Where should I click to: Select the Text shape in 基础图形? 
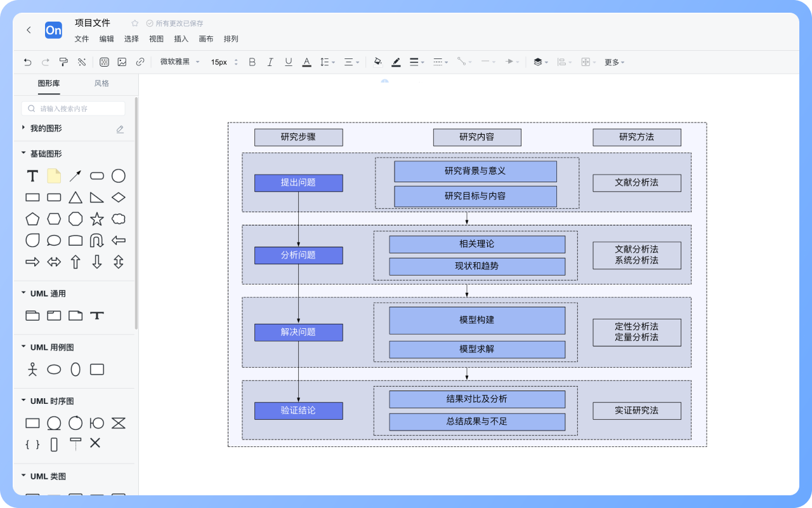tap(32, 176)
